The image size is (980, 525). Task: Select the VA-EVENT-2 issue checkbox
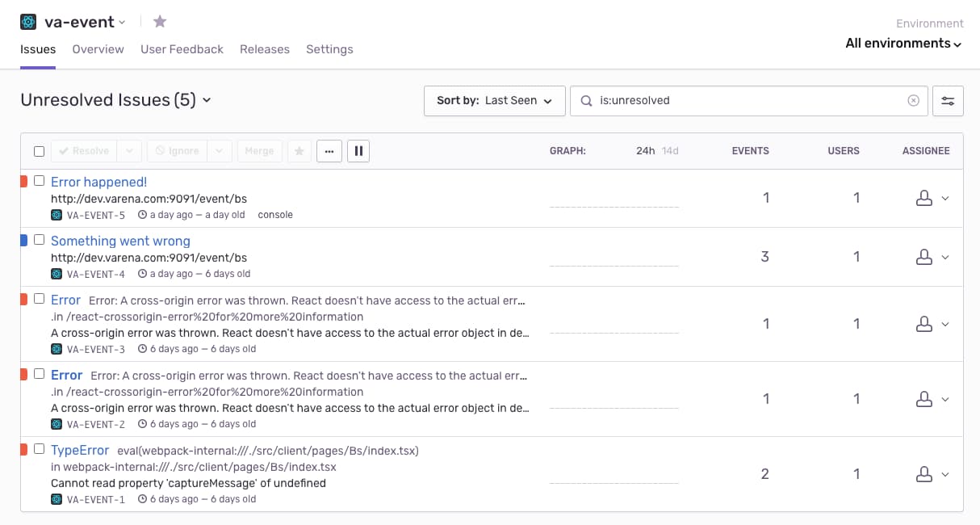[x=39, y=374]
